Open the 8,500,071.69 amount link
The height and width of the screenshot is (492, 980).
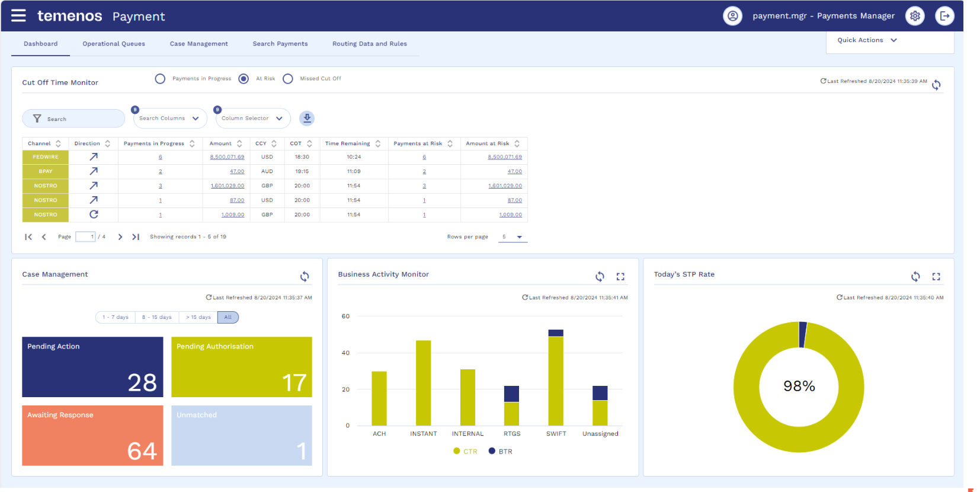(227, 157)
